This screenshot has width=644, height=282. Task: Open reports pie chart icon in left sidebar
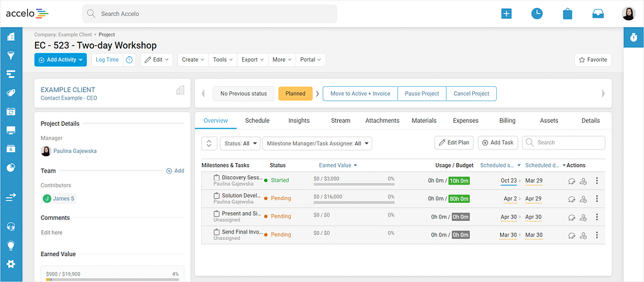tap(11, 167)
